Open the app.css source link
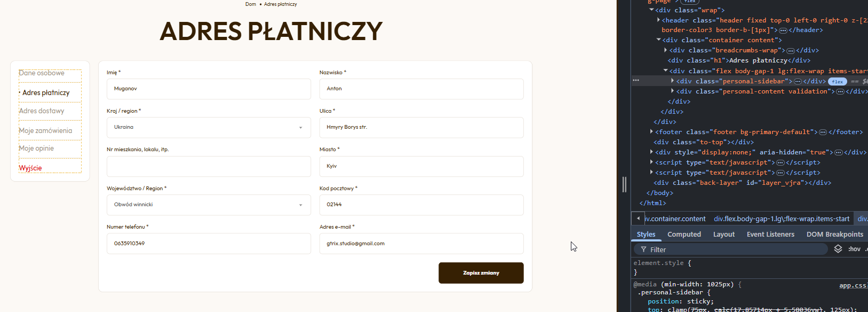The image size is (868, 312). tap(853, 285)
